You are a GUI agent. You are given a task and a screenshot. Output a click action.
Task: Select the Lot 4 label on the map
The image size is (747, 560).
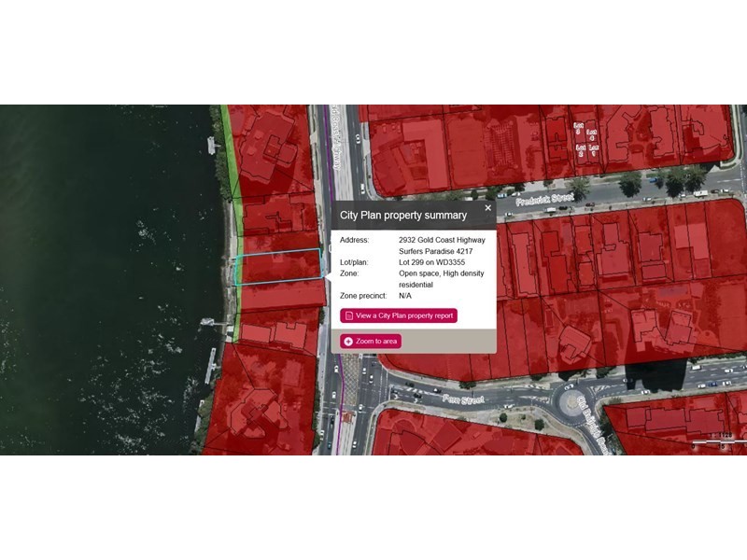592,134
